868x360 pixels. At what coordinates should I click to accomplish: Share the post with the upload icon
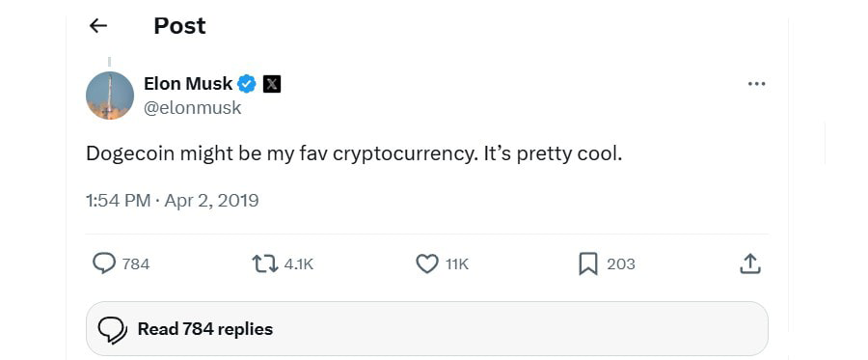750,264
